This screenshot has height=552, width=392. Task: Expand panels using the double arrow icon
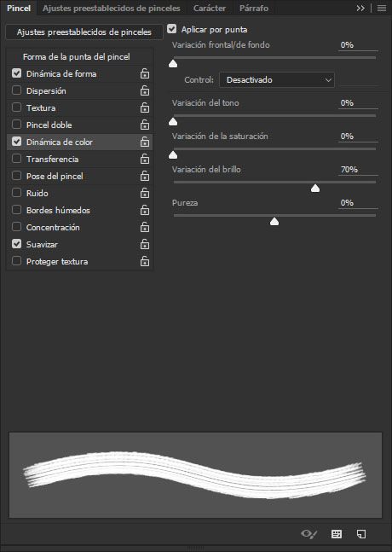click(360, 8)
